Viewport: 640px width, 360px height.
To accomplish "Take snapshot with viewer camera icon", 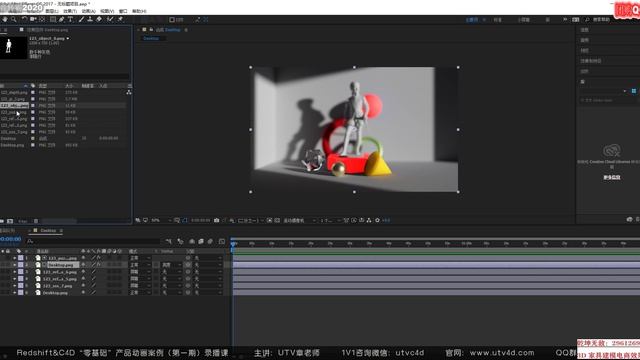I will (216, 220).
